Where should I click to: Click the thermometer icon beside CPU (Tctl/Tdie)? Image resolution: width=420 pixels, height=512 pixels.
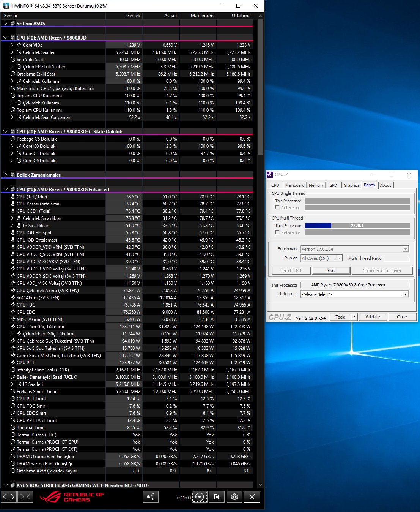click(x=13, y=196)
